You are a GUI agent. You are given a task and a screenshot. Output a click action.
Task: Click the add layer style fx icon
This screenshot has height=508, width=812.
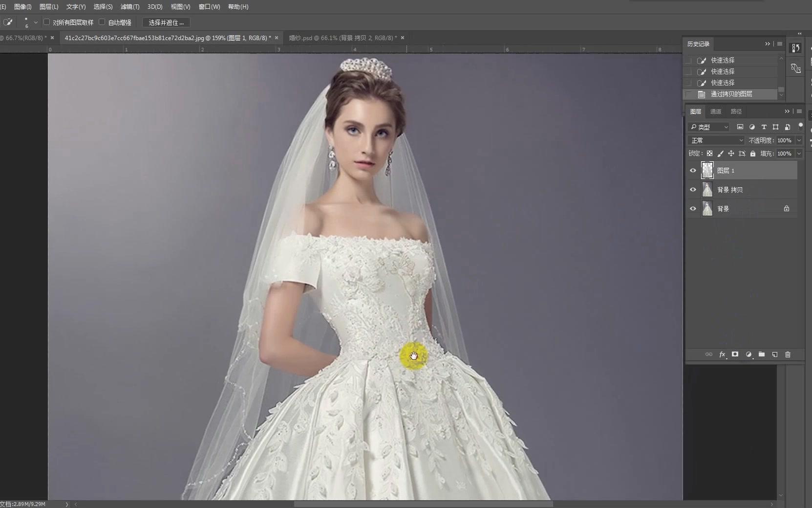tap(722, 354)
